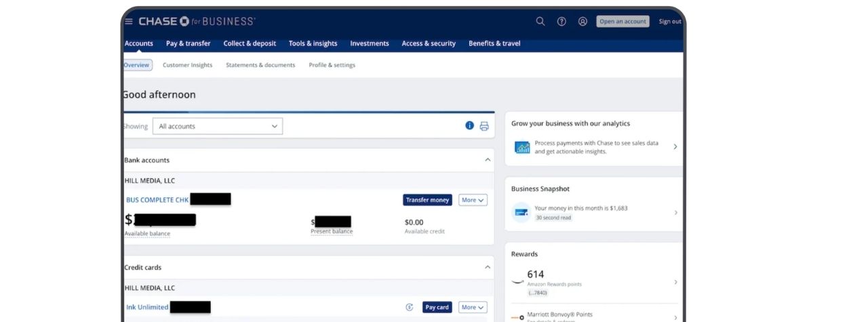Click the Rewards heading
The width and height of the screenshot is (868, 322).
[x=524, y=254]
